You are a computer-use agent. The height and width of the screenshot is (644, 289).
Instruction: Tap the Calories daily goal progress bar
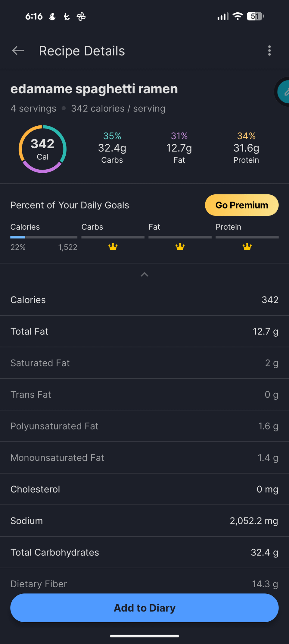pyautogui.click(x=44, y=237)
